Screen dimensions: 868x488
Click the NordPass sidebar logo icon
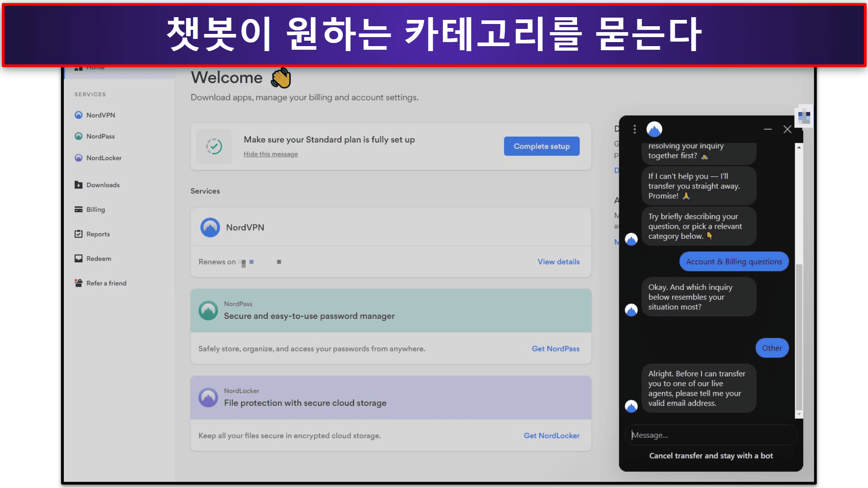pyautogui.click(x=79, y=136)
